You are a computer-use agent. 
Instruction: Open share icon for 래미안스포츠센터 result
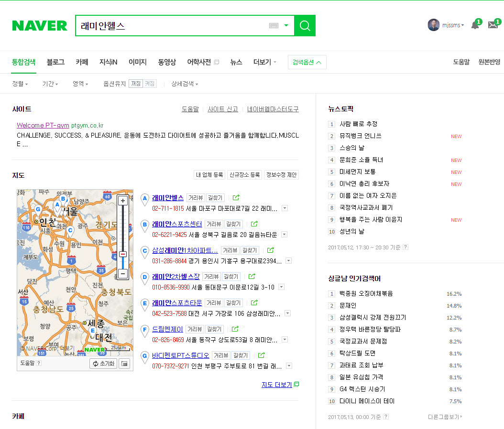(254, 224)
